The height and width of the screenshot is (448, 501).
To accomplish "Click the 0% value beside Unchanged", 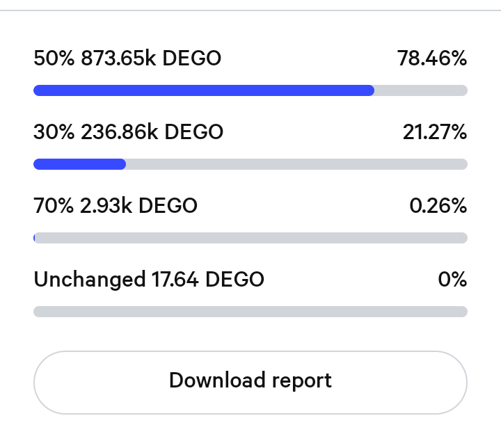I will [452, 279].
